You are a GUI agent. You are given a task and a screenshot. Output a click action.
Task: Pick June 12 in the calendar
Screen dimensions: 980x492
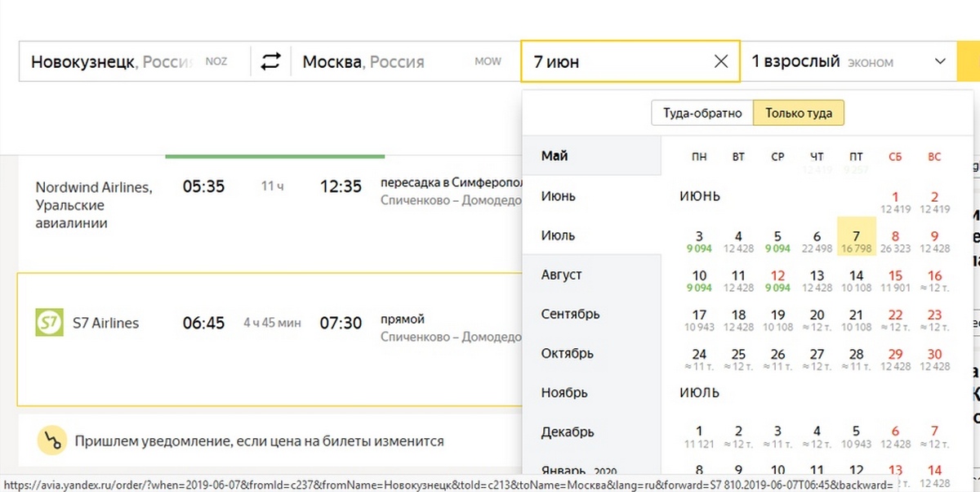point(777,280)
